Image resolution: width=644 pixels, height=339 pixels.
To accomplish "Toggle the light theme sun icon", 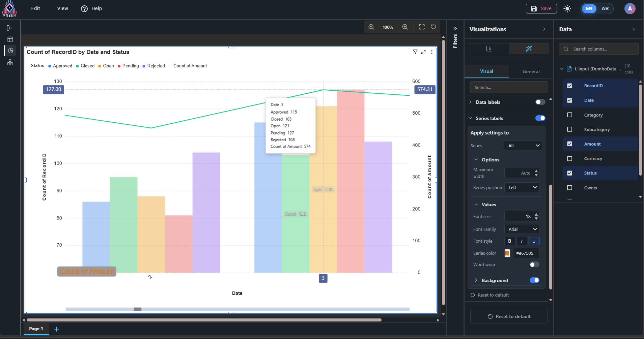I will point(567,9).
